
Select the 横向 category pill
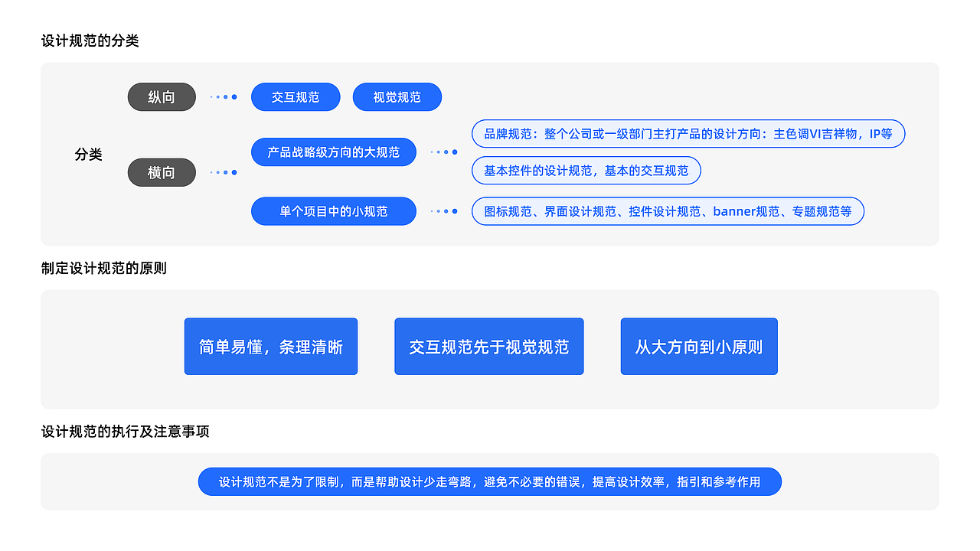click(161, 172)
